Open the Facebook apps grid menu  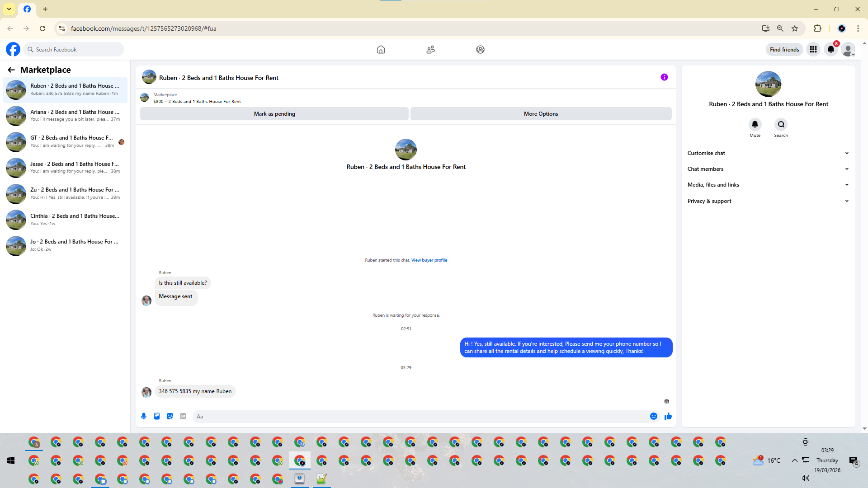[813, 50]
